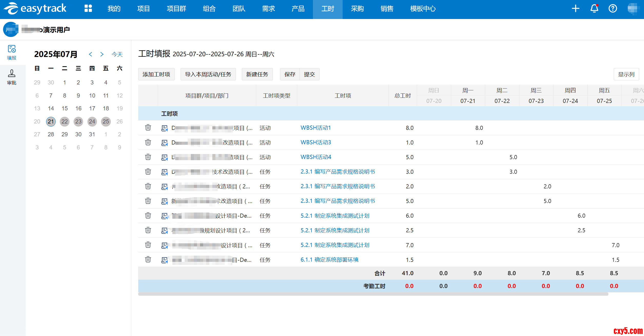Switch to the 项目群 menu
This screenshot has width=644, height=336.
[176, 9]
